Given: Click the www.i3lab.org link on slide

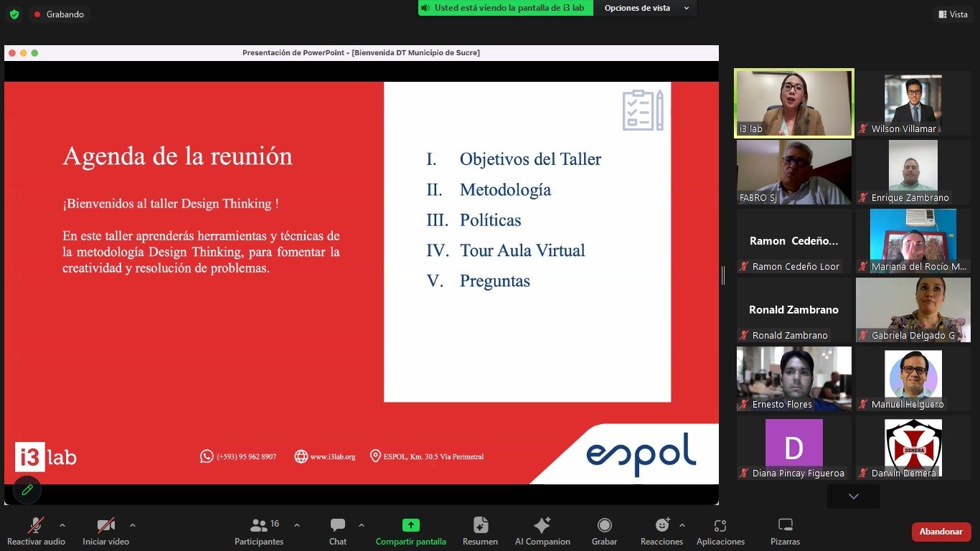Looking at the screenshot, I should click(333, 457).
